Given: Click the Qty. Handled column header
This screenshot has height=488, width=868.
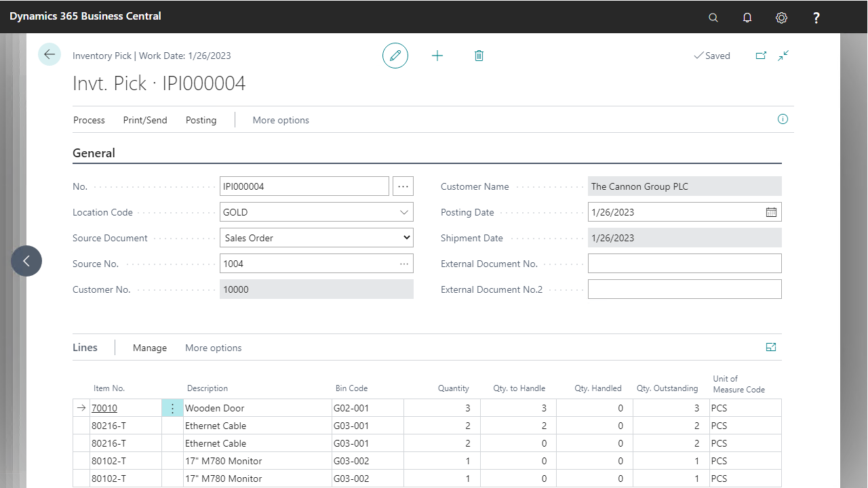Looking at the screenshot, I should coord(598,388).
